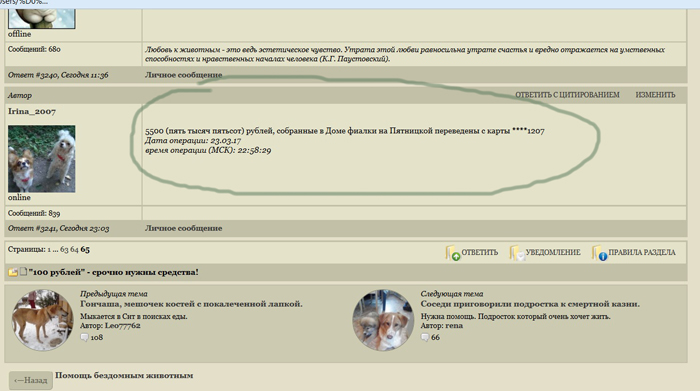Click Нужна помощь. Подросток description text
This screenshot has height=391, width=700.
click(x=515, y=316)
